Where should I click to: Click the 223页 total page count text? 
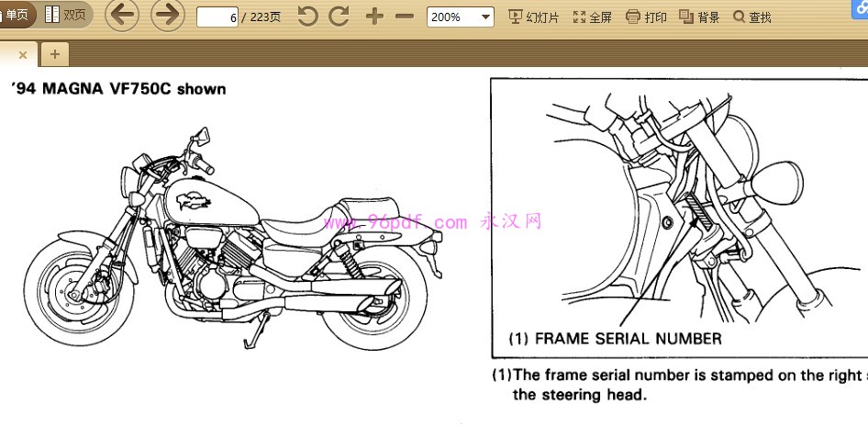[265, 17]
